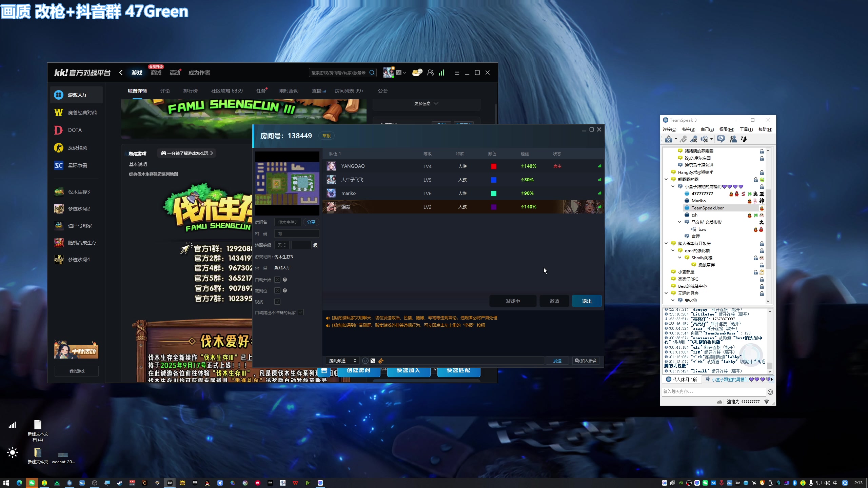Image resolution: width=868 pixels, height=488 pixels.
Task: Collapse the 胡图图的图 channel tree
Action: pyautogui.click(x=666, y=180)
